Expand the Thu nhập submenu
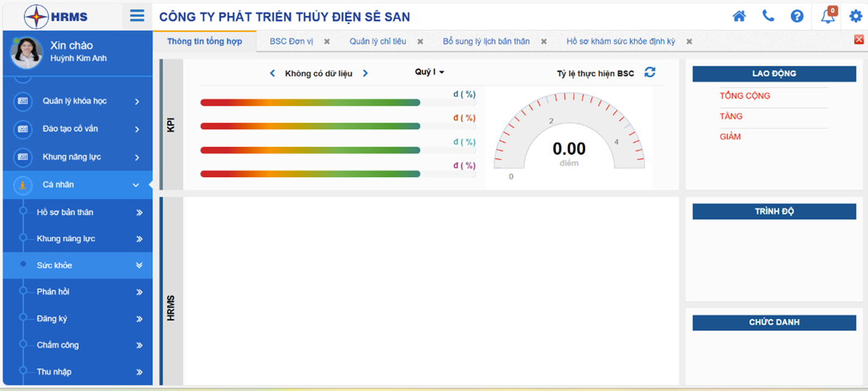868x391 pixels. pos(139,371)
